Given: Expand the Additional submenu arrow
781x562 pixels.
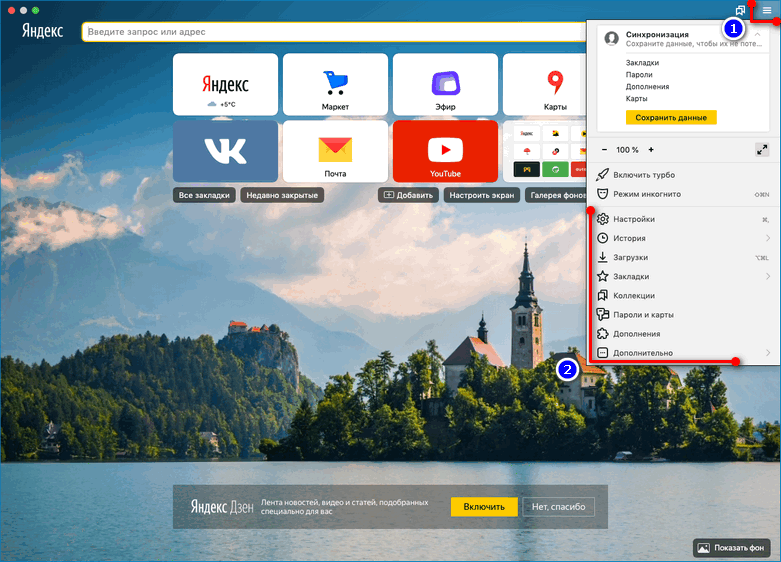Looking at the screenshot, I should pos(767,353).
